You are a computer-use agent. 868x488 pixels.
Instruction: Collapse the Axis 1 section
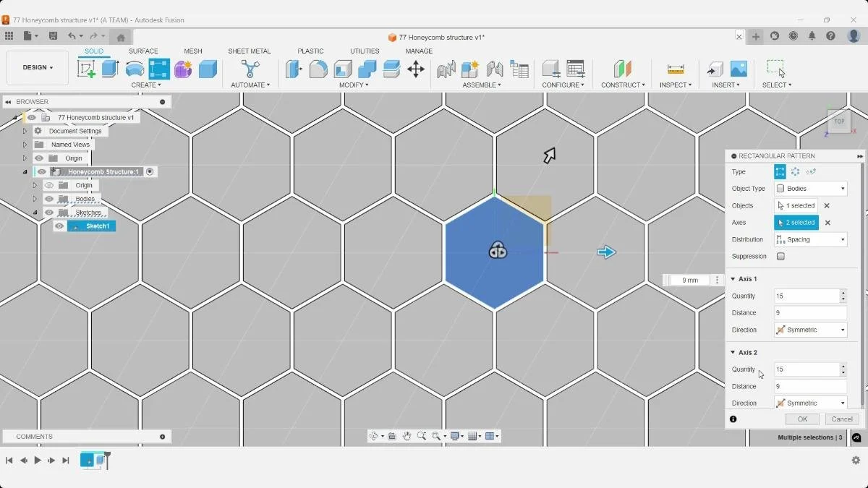(x=732, y=279)
